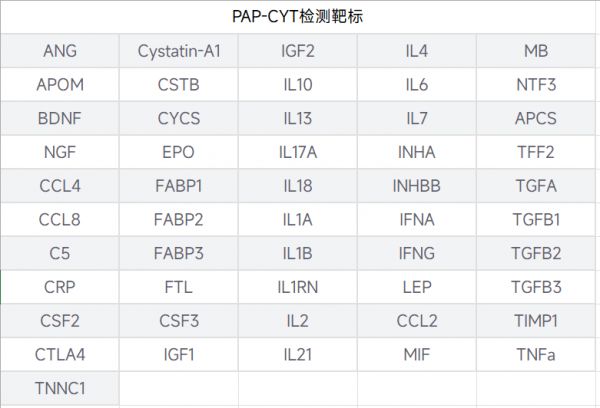The width and height of the screenshot is (600, 408).
Task: Click the APOM cell
Action: pos(60,85)
